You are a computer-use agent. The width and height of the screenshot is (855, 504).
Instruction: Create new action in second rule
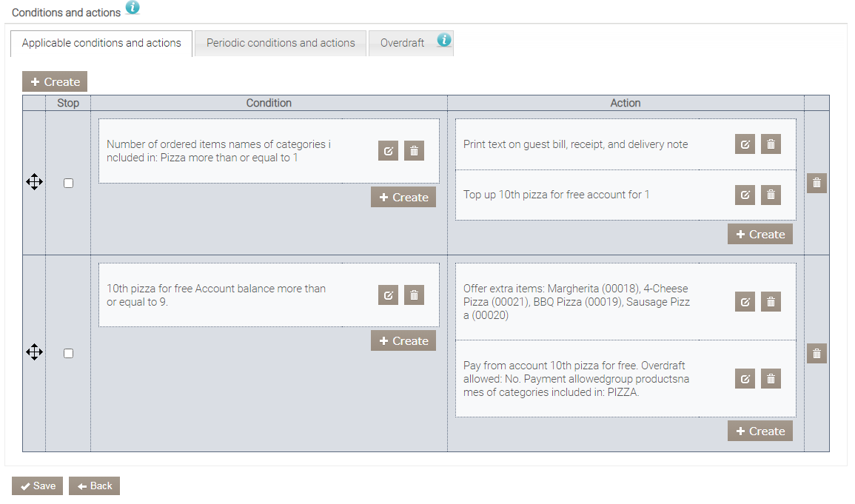click(760, 431)
